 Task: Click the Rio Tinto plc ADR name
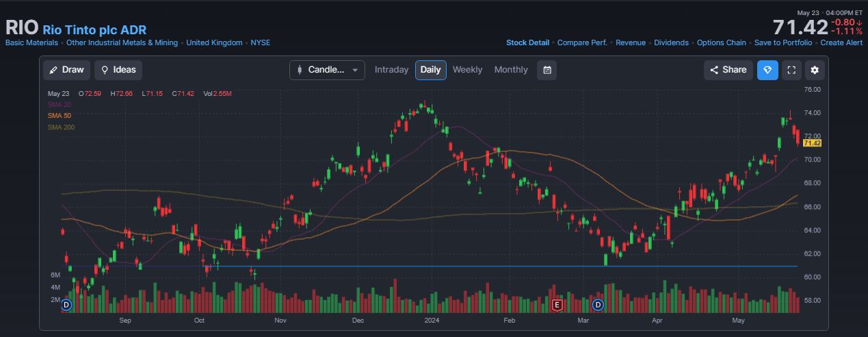click(94, 29)
